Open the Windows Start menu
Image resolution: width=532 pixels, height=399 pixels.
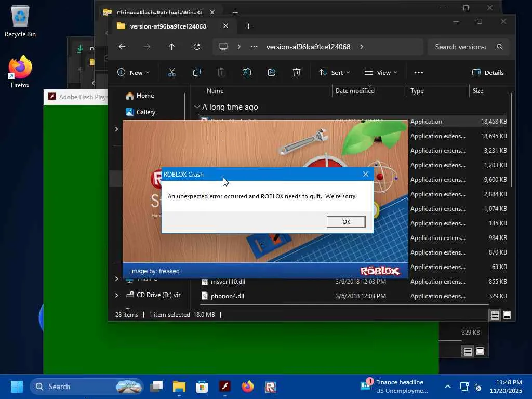click(x=17, y=387)
